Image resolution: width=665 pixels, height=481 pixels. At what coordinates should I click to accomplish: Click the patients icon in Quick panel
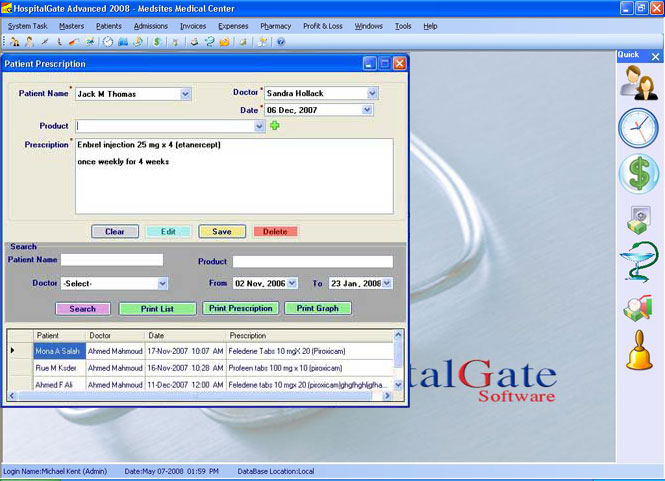(x=638, y=83)
